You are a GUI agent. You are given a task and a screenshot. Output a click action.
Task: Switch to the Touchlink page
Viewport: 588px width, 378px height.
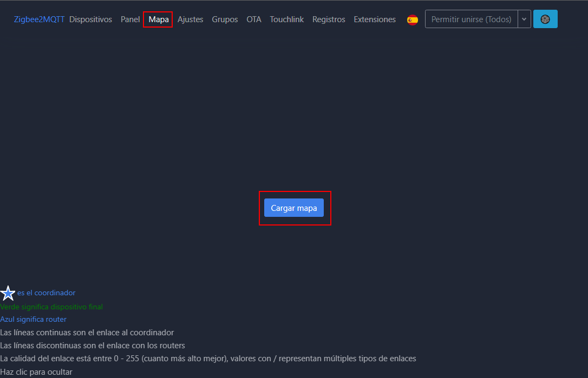[x=286, y=19]
